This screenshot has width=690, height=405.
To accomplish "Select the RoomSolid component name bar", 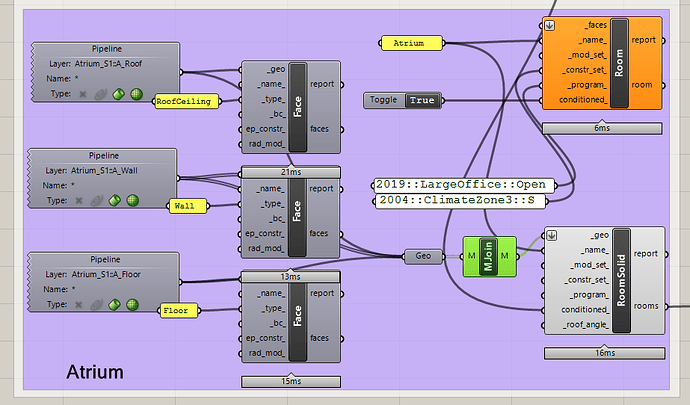I will (621, 280).
